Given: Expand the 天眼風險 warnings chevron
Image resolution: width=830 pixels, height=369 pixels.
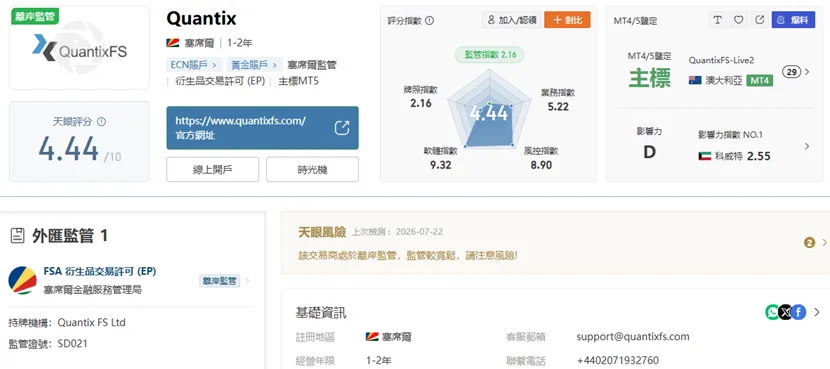Looking at the screenshot, I should pos(824,242).
